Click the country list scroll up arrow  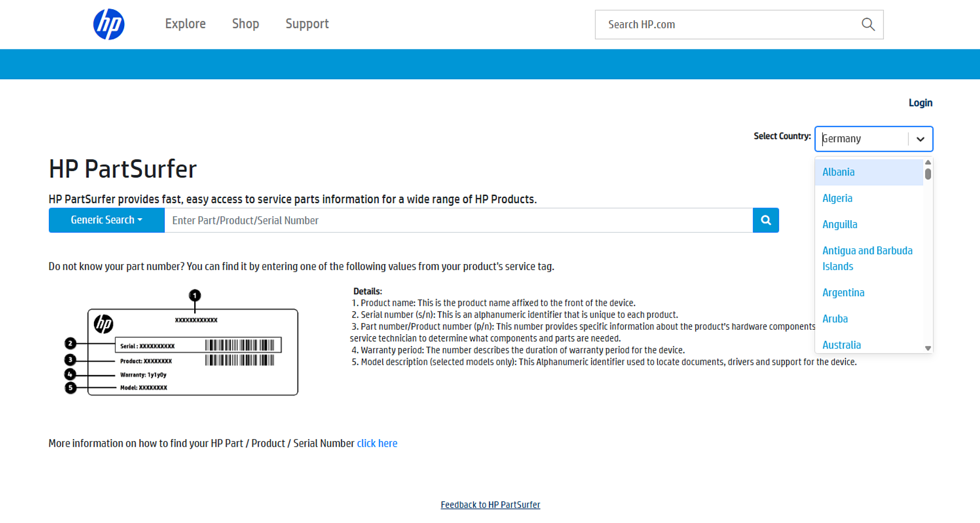(928, 162)
